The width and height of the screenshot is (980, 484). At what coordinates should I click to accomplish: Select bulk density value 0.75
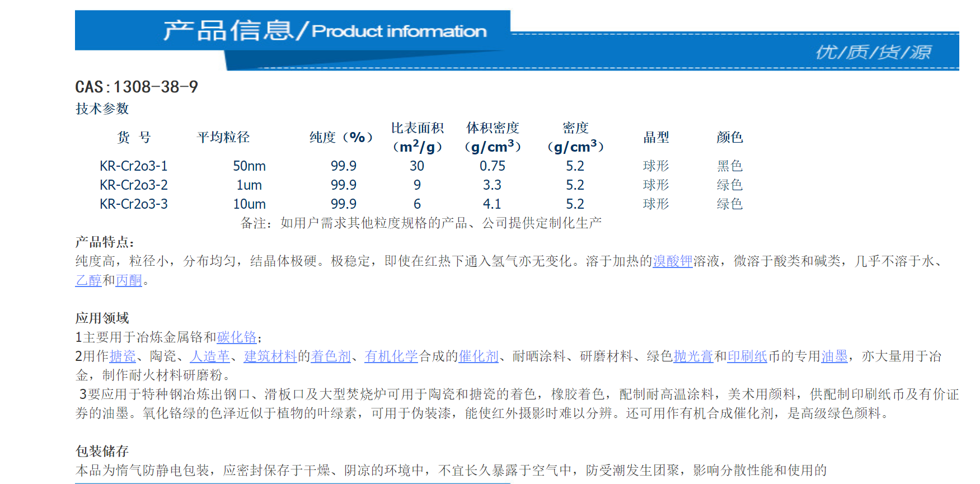pos(493,166)
